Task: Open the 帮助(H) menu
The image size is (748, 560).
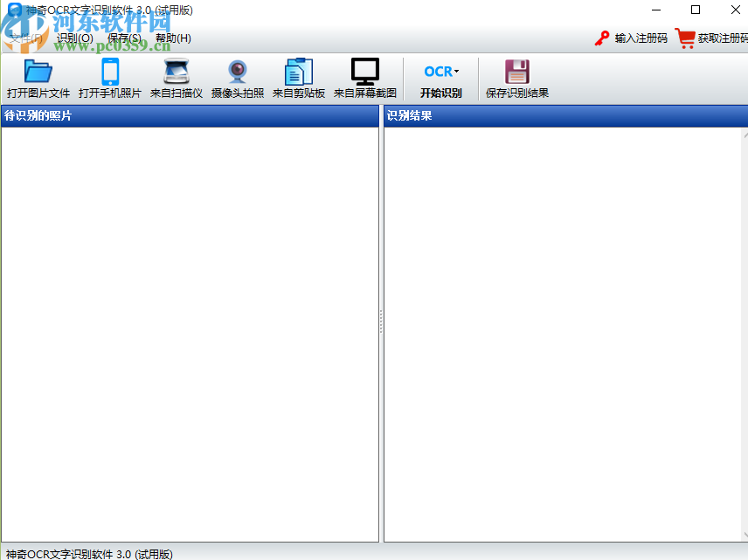Action: [173, 38]
